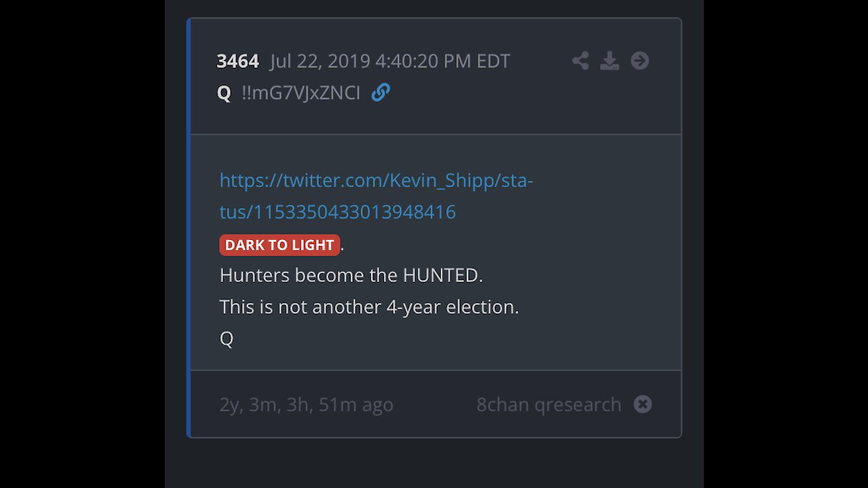Image resolution: width=868 pixels, height=488 pixels.
Task: Click the 8chan qresearch source label
Action: [549, 405]
